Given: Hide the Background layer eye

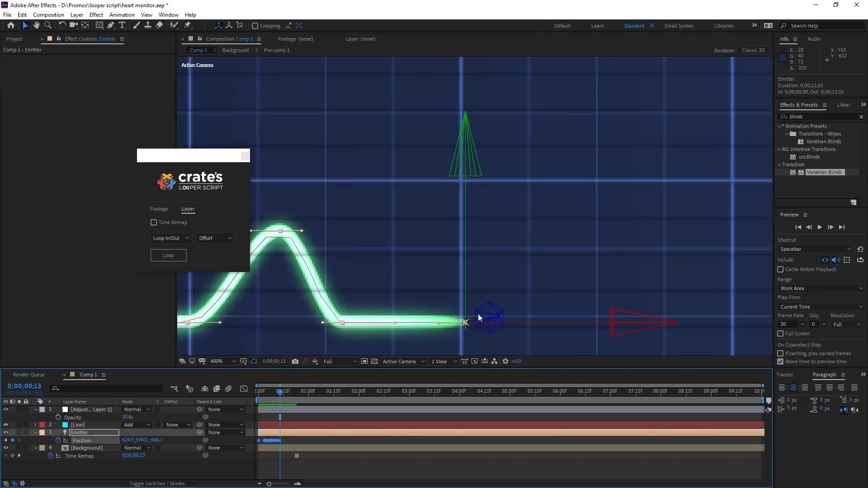Looking at the screenshot, I should (x=6, y=448).
